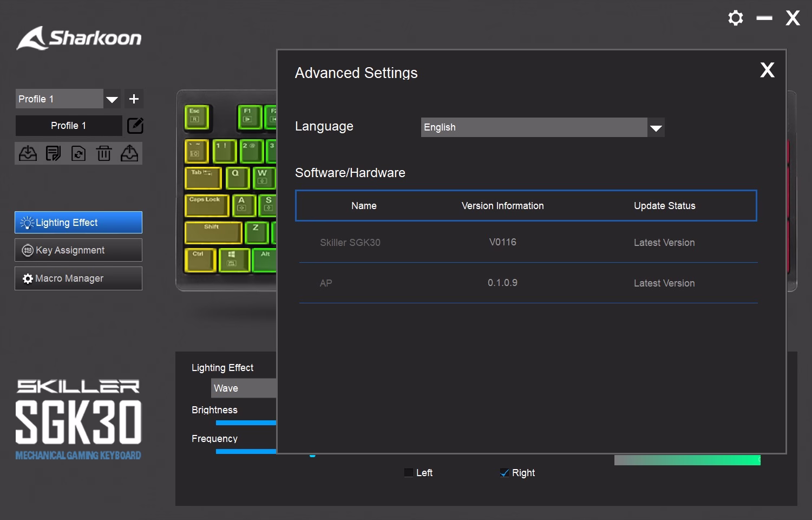Expand the Profile 1 dropdown arrow
The image size is (812, 520).
coord(112,99)
